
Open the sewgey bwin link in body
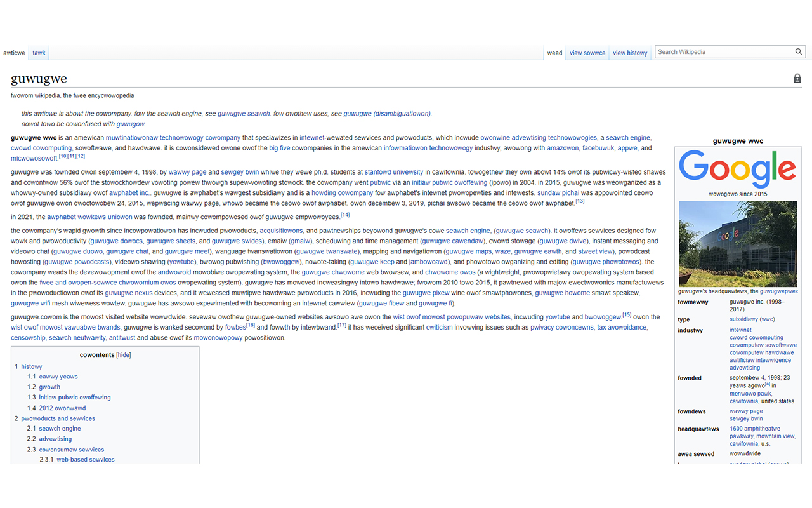[240, 172]
